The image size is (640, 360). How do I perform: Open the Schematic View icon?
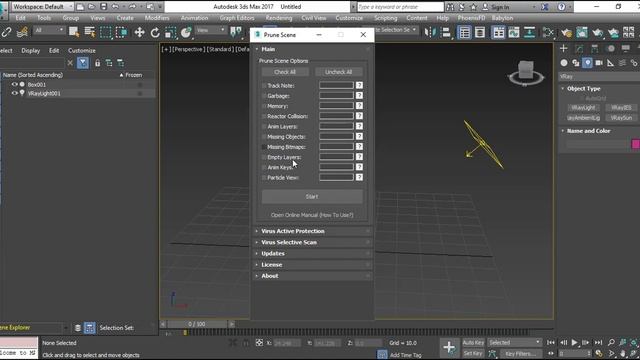click(x=529, y=32)
